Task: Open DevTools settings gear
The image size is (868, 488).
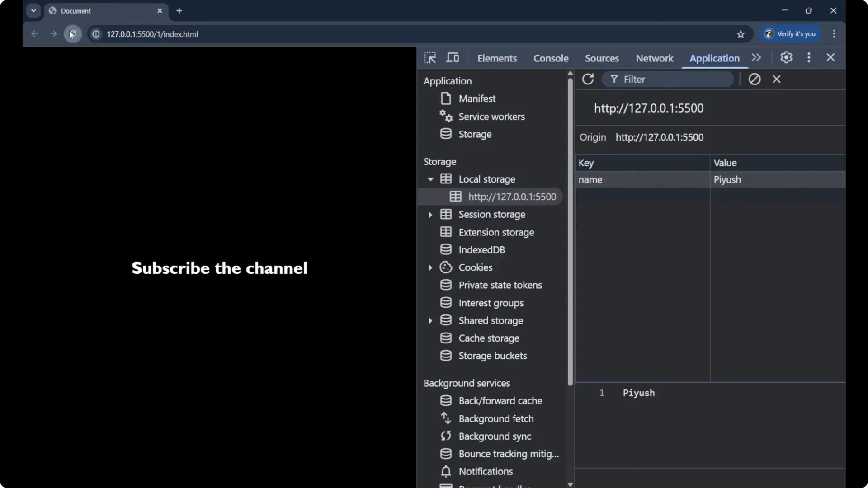Action: pos(786,57)
